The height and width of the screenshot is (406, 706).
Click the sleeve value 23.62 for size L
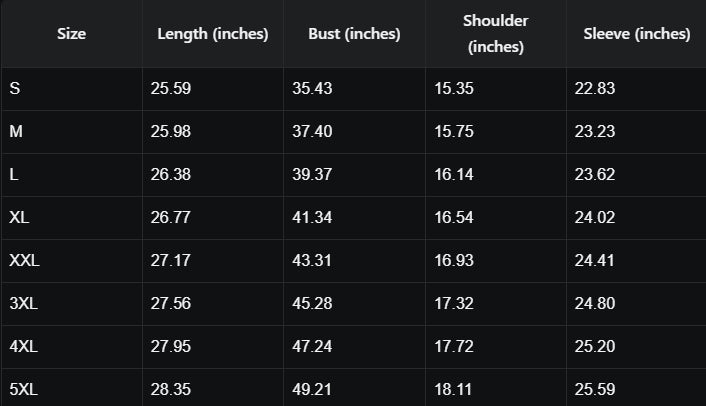coord(594,175)
